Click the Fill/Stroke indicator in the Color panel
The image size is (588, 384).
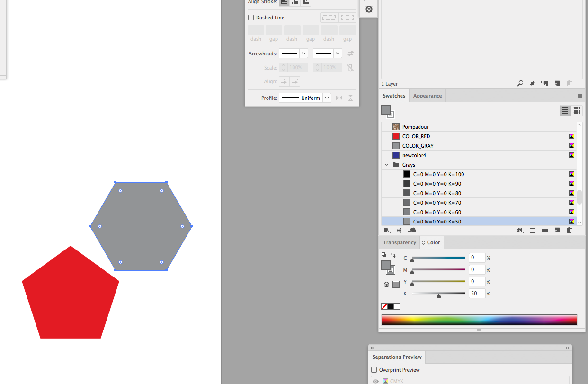click(x=388, y=268)
